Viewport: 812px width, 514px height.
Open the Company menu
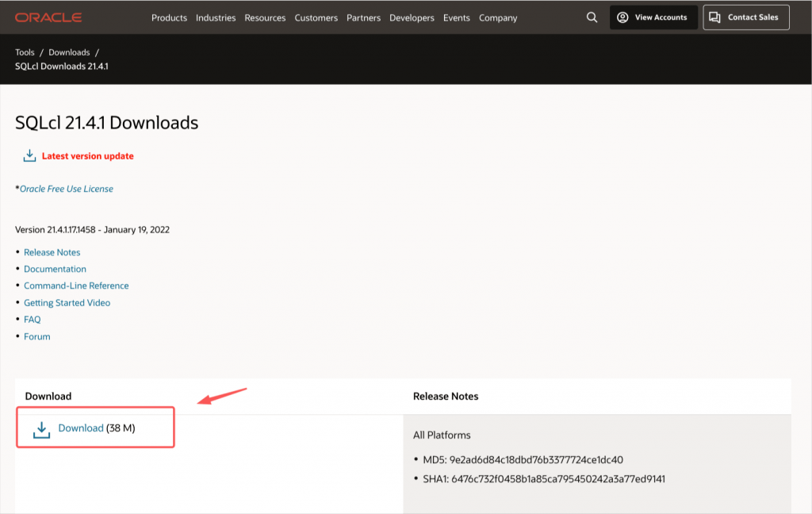[x=498, y=17]
